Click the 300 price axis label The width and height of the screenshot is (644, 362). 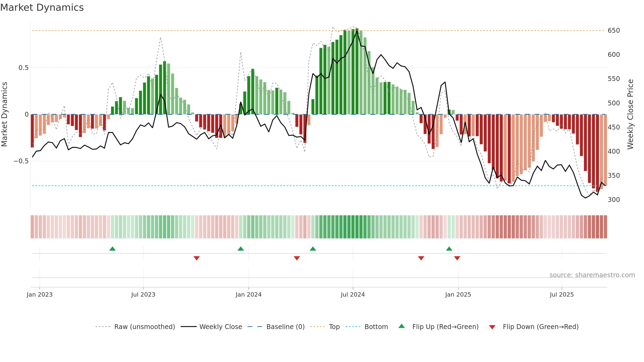(614, 200)
